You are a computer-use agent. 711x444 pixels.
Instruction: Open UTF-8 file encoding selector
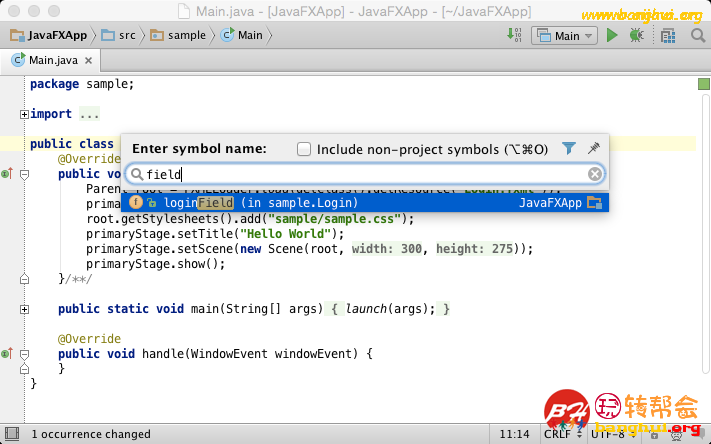point(613,434)
